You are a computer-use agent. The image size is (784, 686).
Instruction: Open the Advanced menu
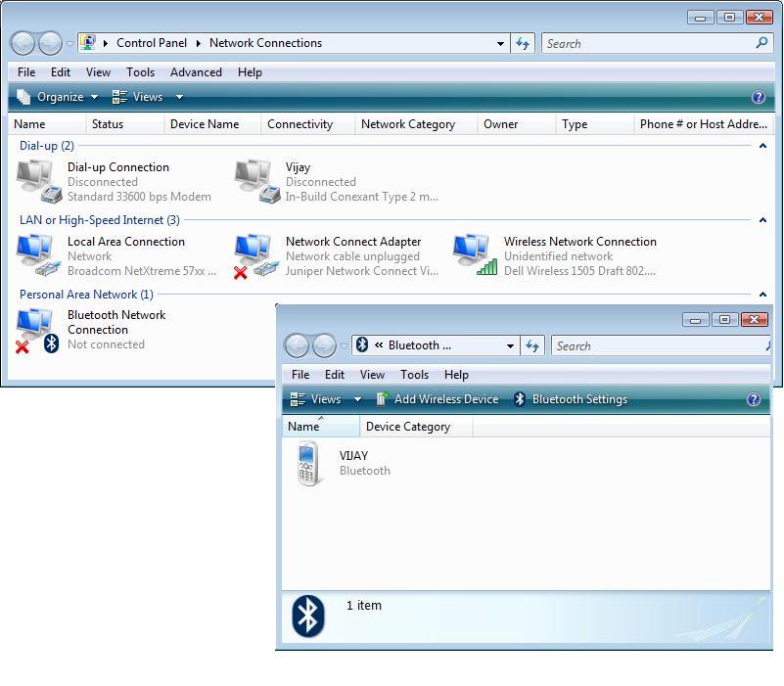pyautogui.click(x=196, y=72)
